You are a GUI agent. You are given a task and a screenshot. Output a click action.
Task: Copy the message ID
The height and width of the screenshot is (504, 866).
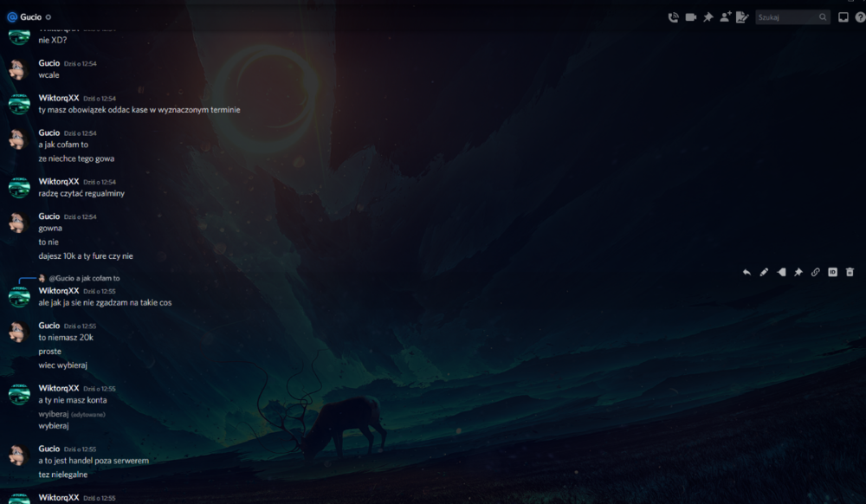click(x=832, y=272)
